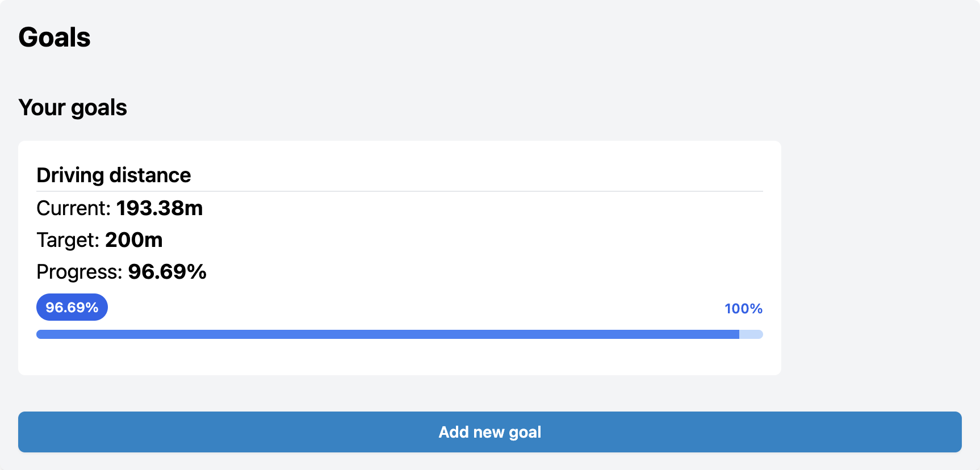Click the divider under Driving distance
Screen dimensions: 980x470
pyautogui.click(x=400, y=190)
